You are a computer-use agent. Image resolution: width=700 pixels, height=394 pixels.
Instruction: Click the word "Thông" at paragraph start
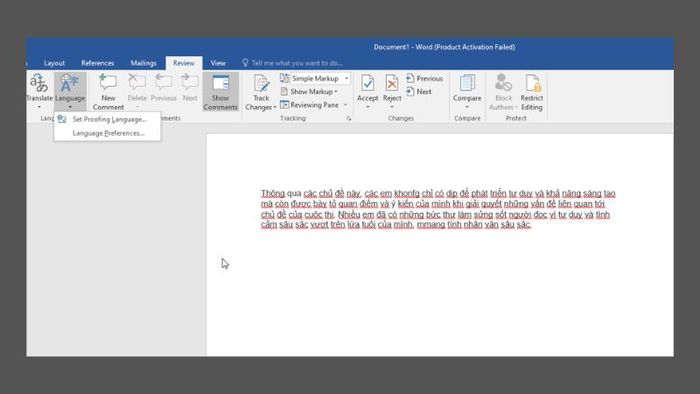[x=273, y=193]
